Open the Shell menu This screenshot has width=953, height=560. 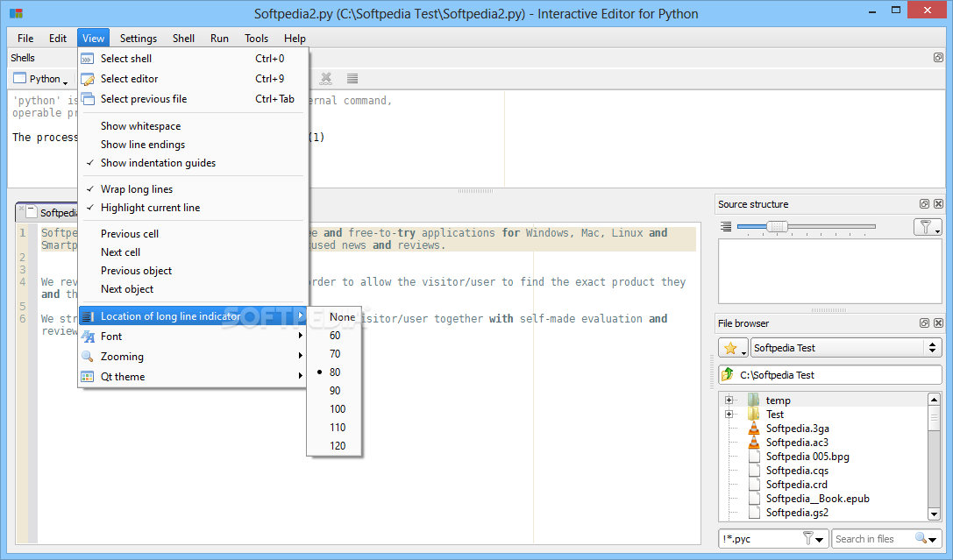pyautogui.click(x=183, y=39)
